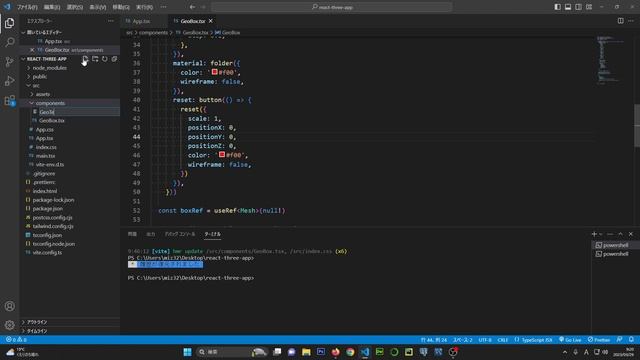Click the Refresh Explorer icon
Viewport: 640px width, 360px height.
pyautogui.click(x=105, y=59)
